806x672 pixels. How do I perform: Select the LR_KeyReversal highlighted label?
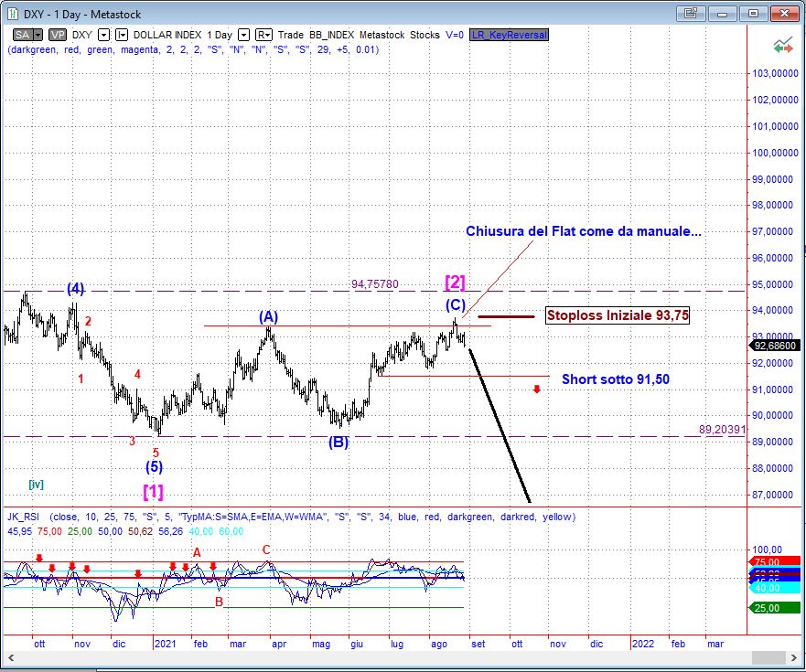click(x=508, y=35)
